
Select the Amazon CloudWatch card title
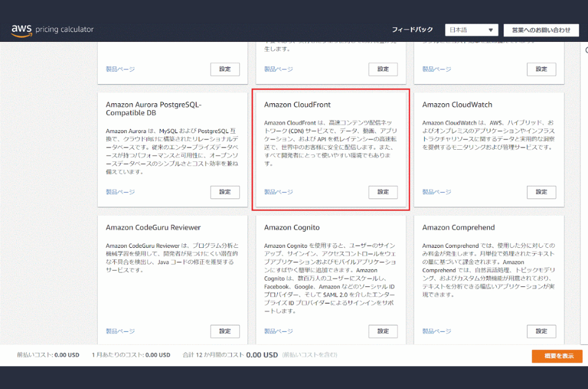[x=457, y=104]
